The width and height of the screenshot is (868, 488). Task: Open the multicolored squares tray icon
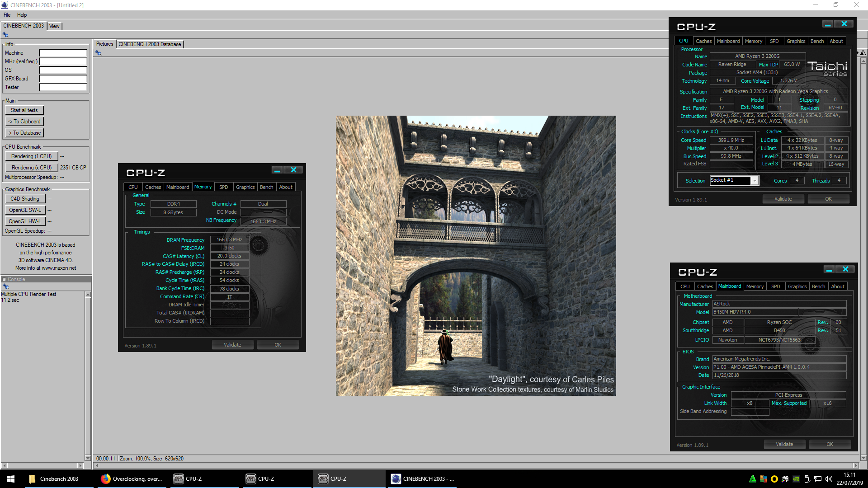764,479
